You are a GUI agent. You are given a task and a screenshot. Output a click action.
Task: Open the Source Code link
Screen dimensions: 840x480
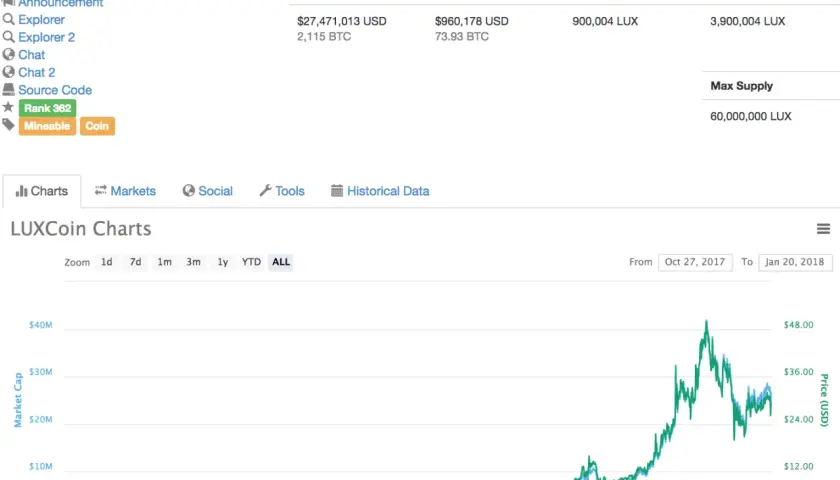point(55,90)
